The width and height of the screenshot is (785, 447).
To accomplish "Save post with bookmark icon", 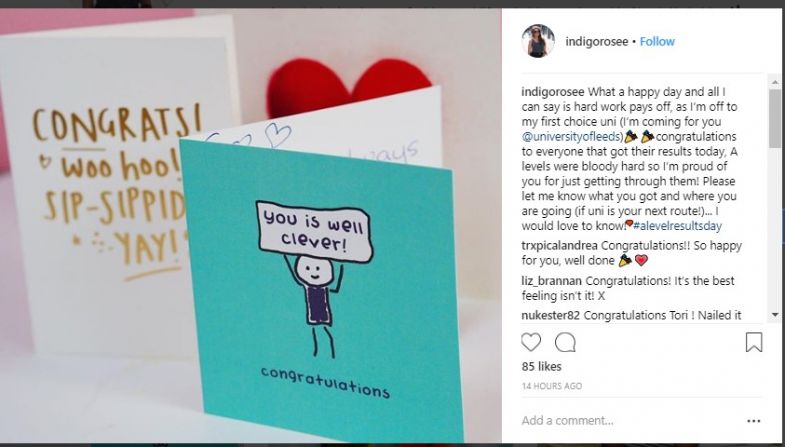I will (754, 342).
